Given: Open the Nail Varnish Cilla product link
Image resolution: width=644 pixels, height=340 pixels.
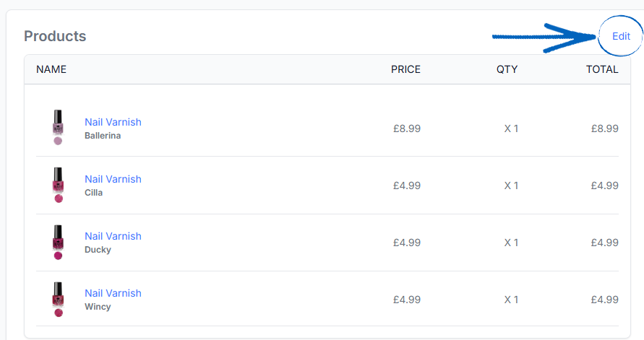Looking at the screenshot, I should click(113, 179).
